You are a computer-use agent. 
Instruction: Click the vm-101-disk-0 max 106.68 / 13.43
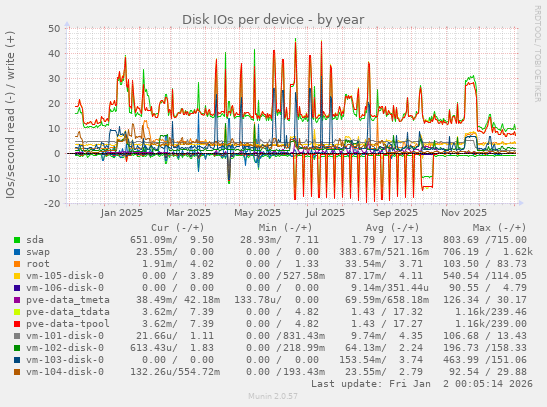[x=485, y=336]
